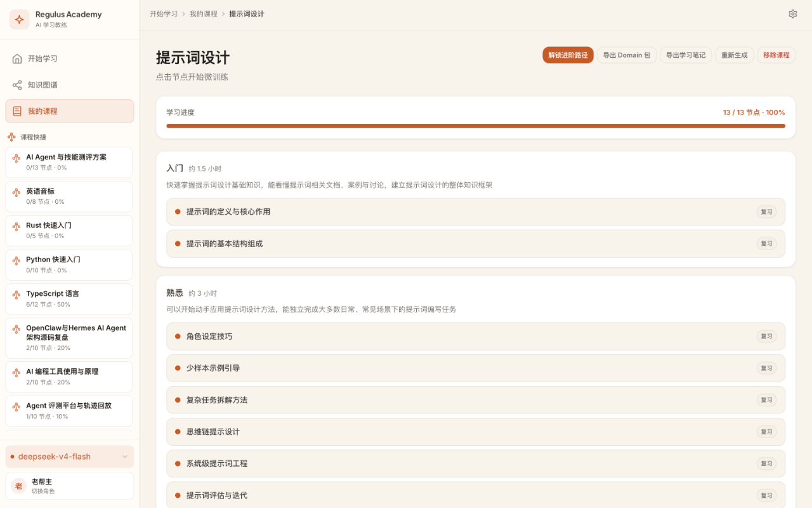Click 复习 on 提示词的基本结构组成
Viewport: 812px width, 508px height.
767,244
